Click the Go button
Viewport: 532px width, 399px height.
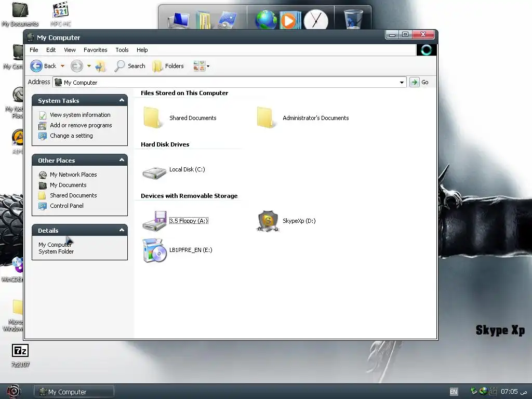(419, 82)
